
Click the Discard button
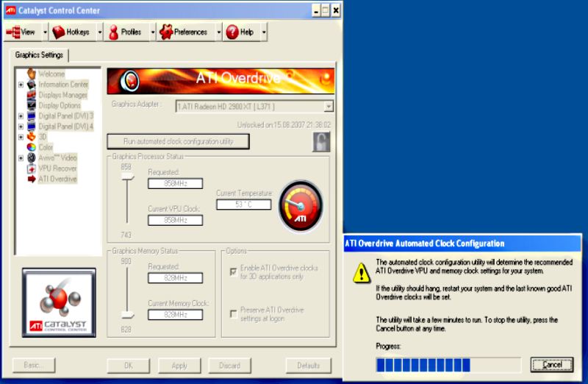(x=229, y=365)
